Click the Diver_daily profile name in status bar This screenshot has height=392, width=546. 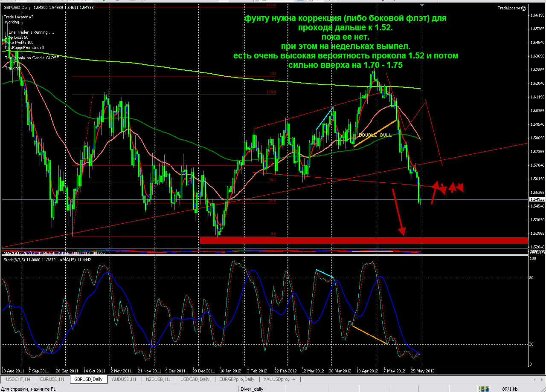pos(252,389)
